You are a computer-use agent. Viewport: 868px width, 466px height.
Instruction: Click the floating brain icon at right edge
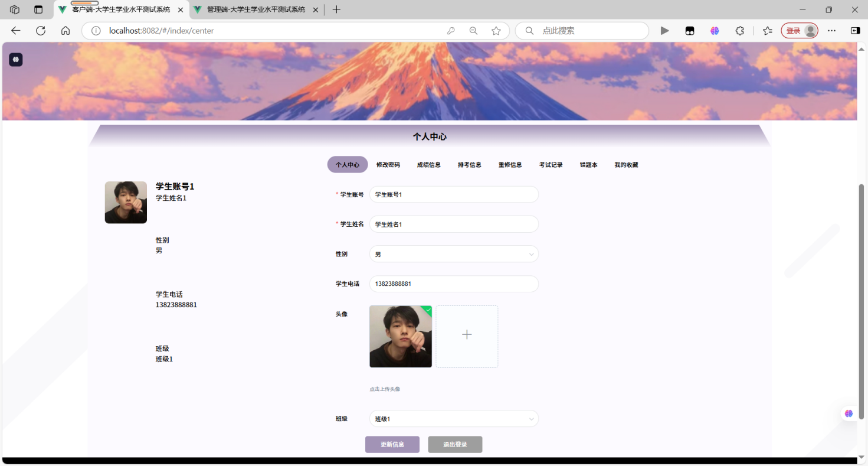pyautogui.click(x=849, y=413)
